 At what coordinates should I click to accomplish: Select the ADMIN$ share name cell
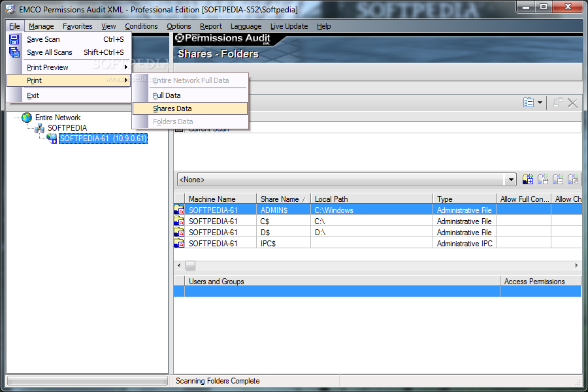pyautogui.click(x=284, y=210)
